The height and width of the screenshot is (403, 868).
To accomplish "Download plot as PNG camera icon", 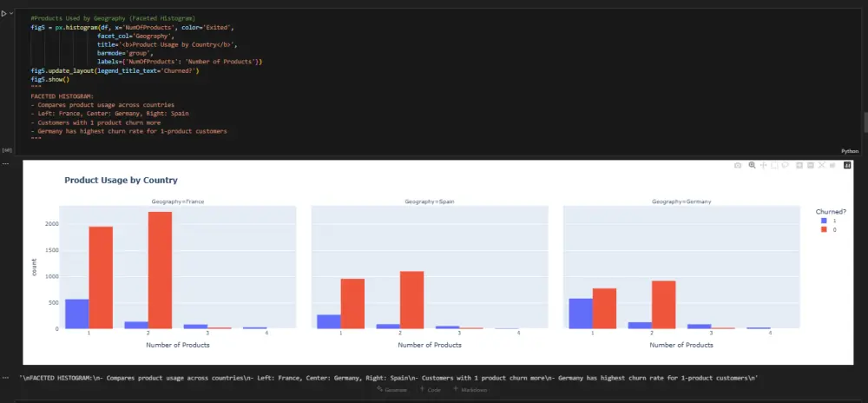I will pos(737,165).
